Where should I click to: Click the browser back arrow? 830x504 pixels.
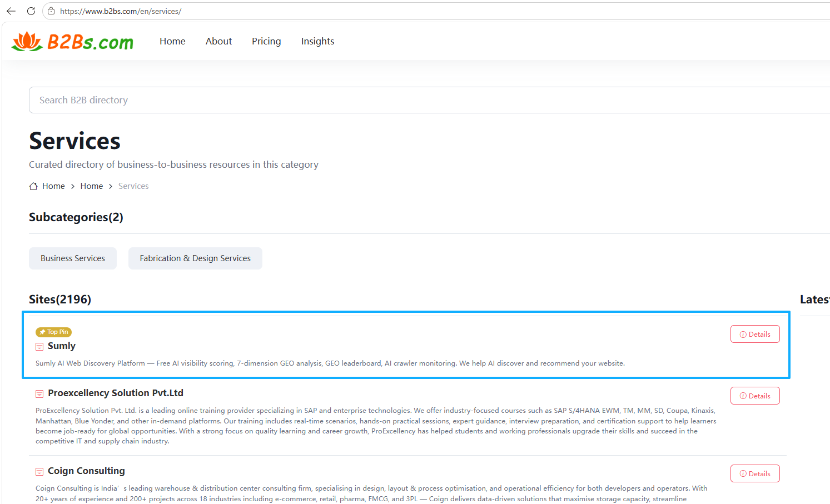point(11,11)
